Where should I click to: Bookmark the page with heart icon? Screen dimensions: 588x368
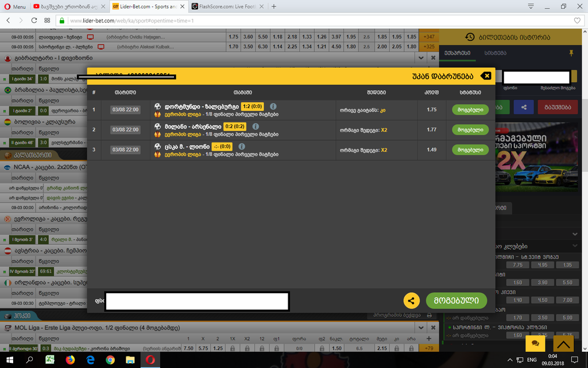[x=577, y=21]
